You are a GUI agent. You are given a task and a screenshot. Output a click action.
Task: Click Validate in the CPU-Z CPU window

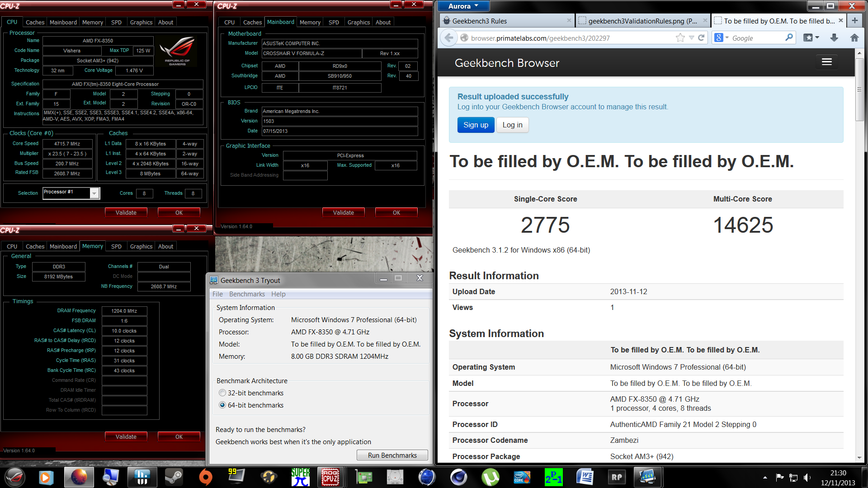(x=126, y=212)
